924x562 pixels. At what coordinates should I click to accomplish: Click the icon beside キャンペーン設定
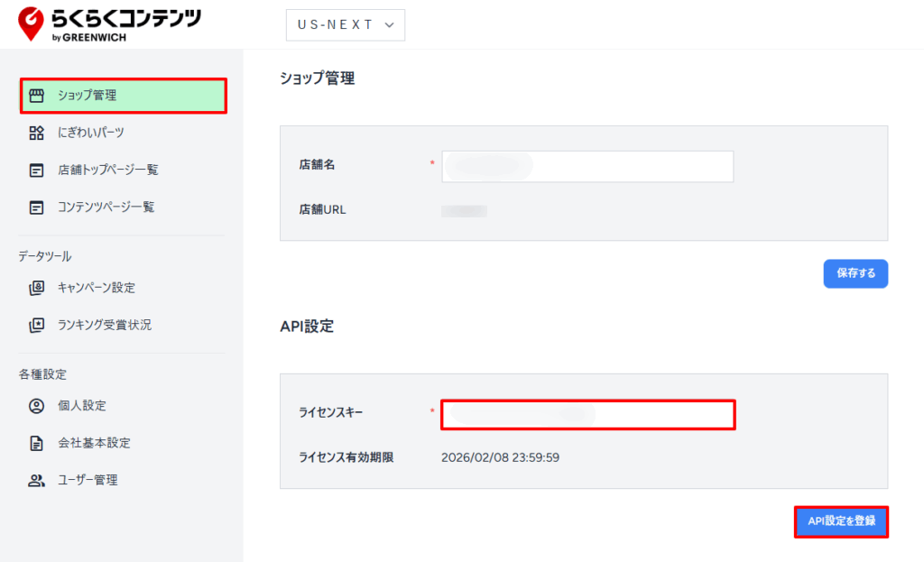[x=36, y=288]
